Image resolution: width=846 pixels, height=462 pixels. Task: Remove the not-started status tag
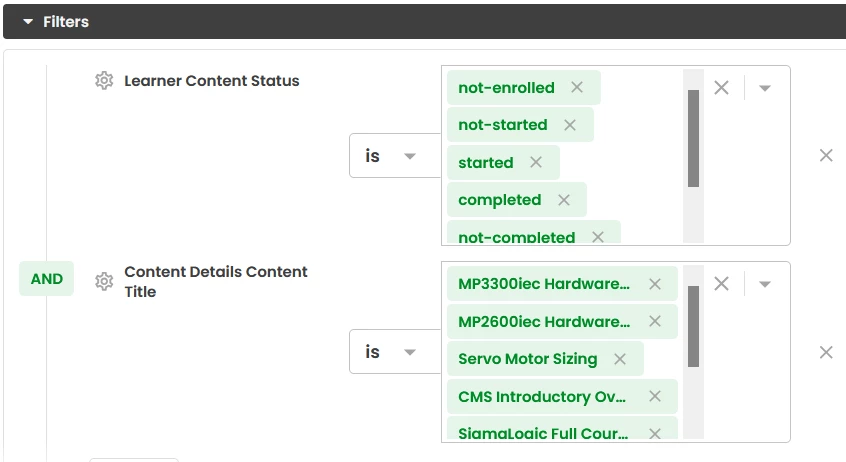(x=570, y=125)
